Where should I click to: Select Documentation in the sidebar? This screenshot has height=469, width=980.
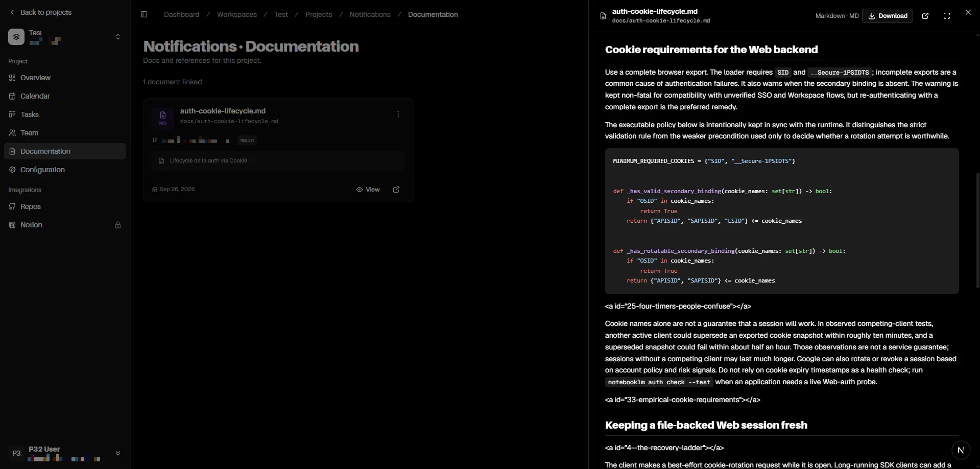[65, 151]
